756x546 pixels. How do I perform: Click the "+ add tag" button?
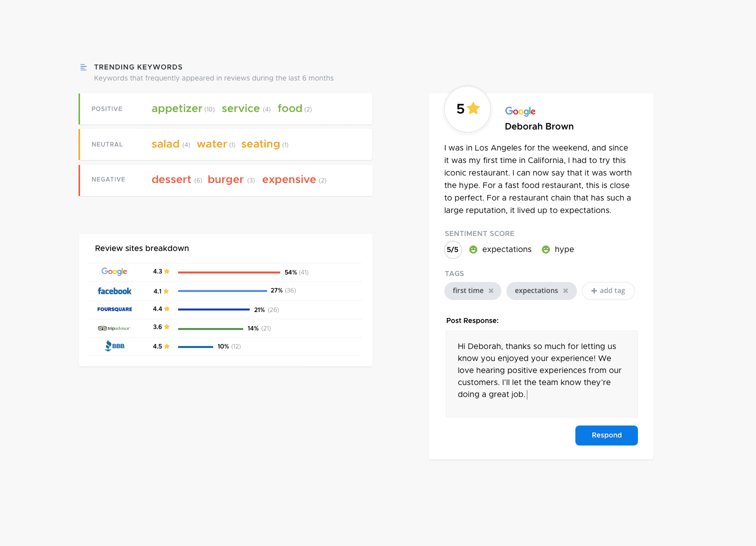(608, 290)
